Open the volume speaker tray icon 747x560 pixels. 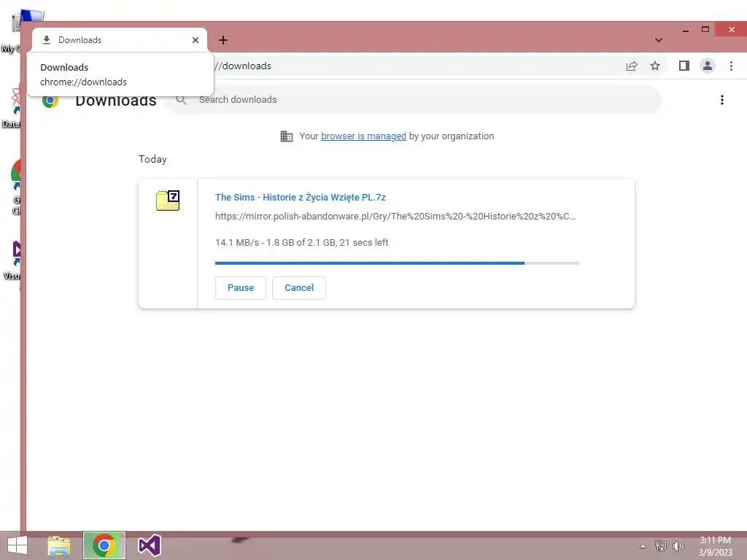click(x=678, y=545)
